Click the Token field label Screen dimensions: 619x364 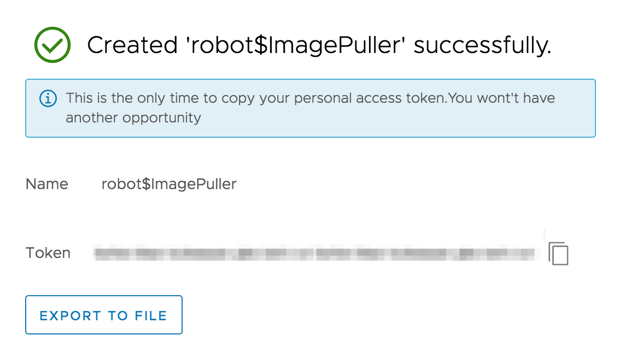coord(48,253)
